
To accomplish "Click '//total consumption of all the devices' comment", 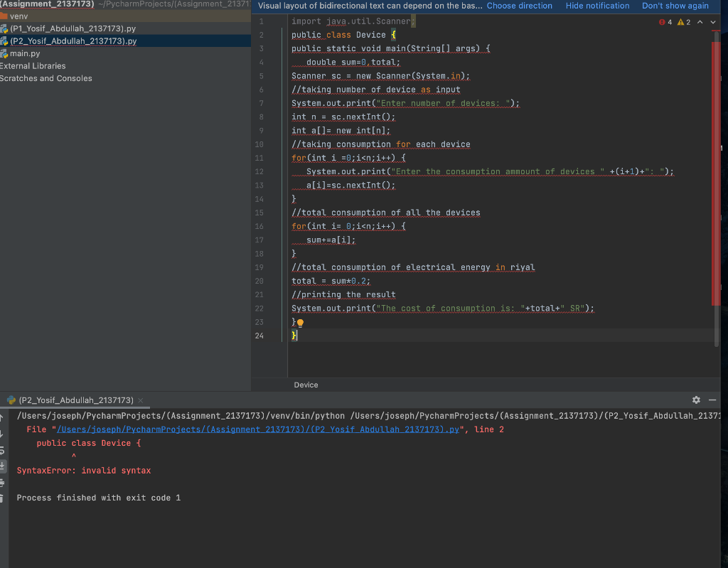I will tap(386, 213).
